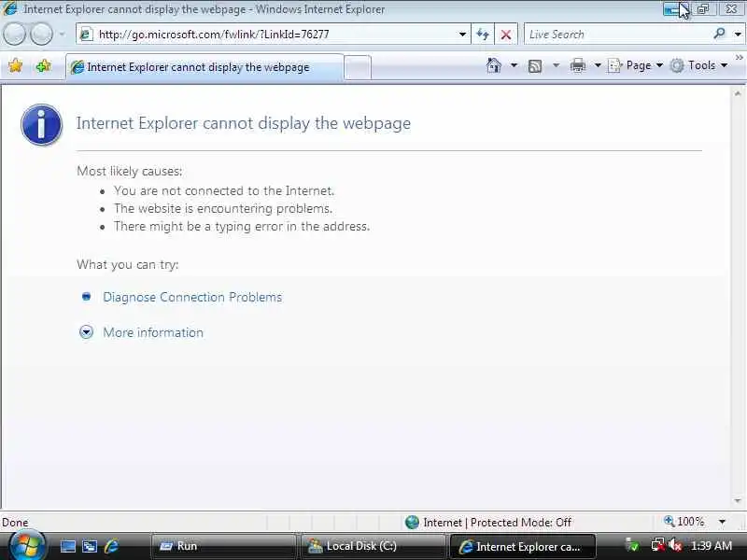Expand the Print options dropdown arrow
The height and width of the screenshot is (560, 747).
tap(598, 65)
